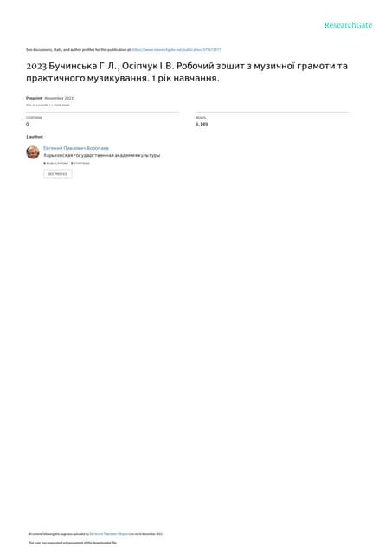The height and width of the screenshot is (554, 392).
Task: Open the Евгений Павлович author name link
Action: tap(76, 148)
